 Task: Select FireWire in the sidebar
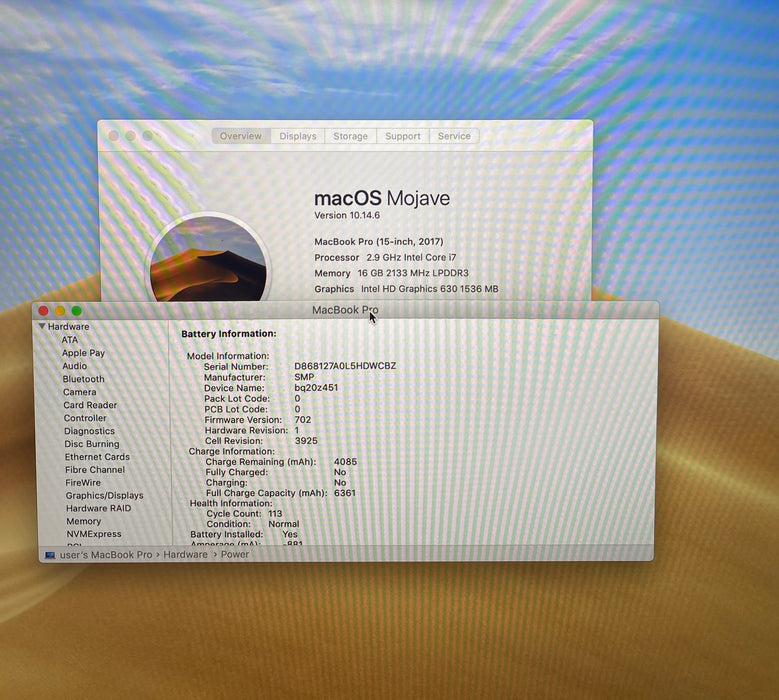click(x=83, y=482)
